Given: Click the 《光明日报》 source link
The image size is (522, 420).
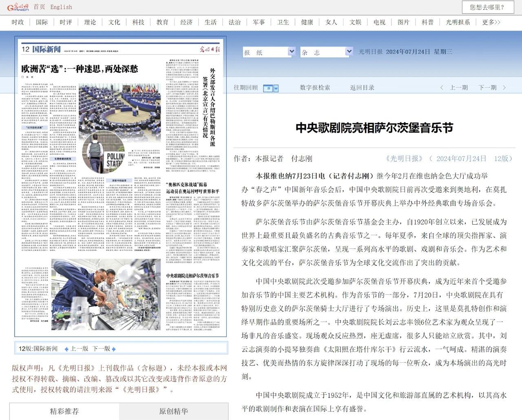Looking at the screenshot, I should pyautogui.click(x=404, y=159).
